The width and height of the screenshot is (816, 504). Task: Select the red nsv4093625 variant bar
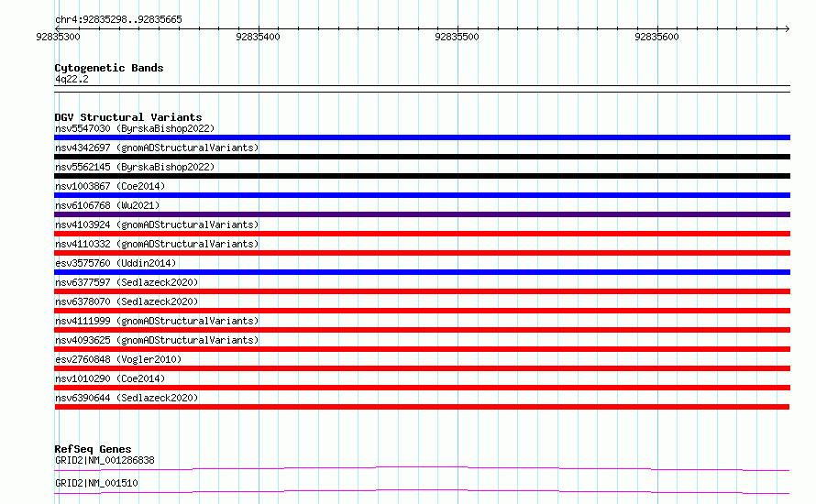click(422, 349)
